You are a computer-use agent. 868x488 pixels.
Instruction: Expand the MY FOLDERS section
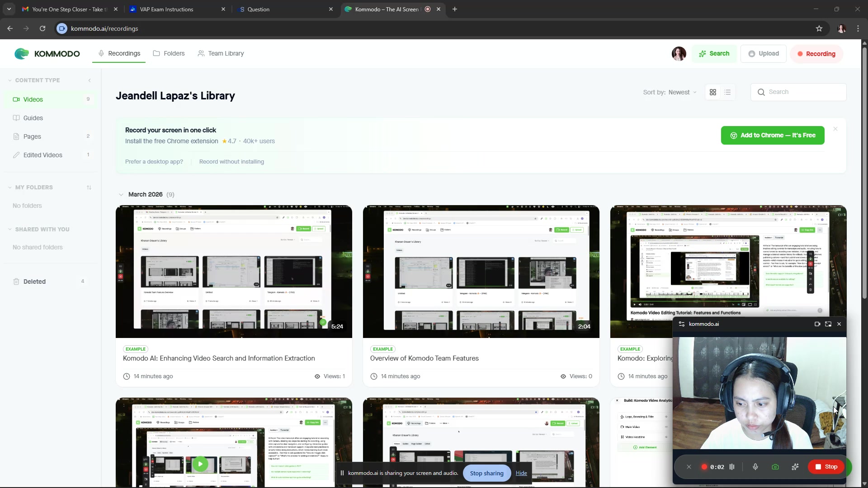[31, 188]
